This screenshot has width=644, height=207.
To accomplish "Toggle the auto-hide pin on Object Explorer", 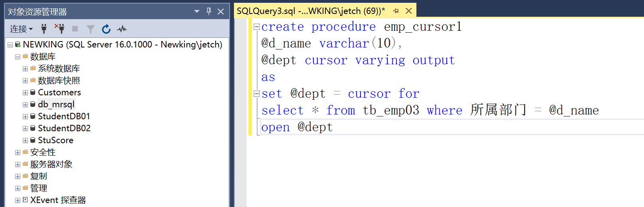I will click(x=209, y=12).
